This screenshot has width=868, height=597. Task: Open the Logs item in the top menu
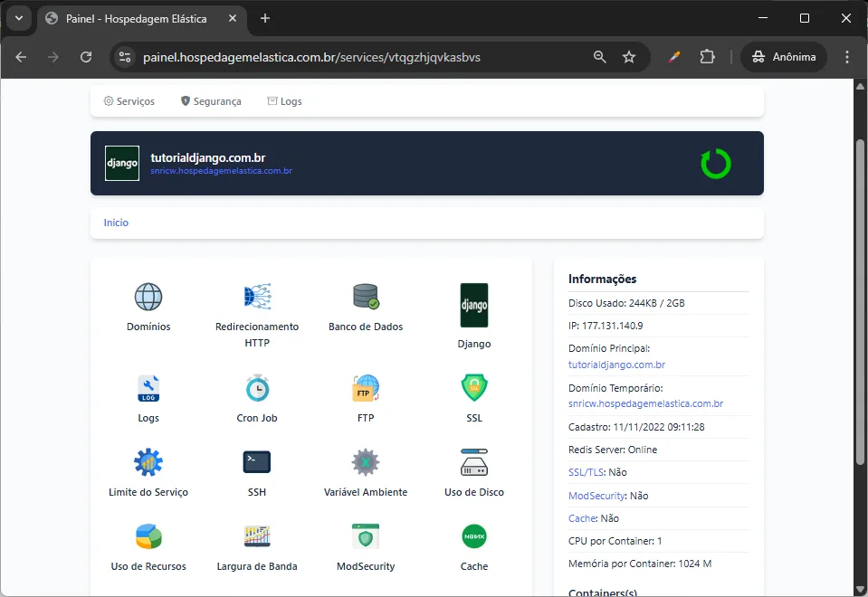[x=284, y=101]
